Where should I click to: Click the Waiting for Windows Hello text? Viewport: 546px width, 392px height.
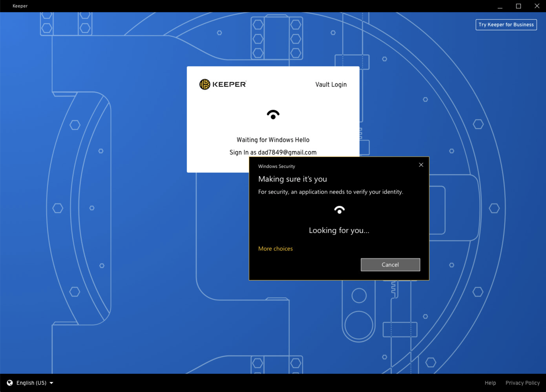click(273, 140)
